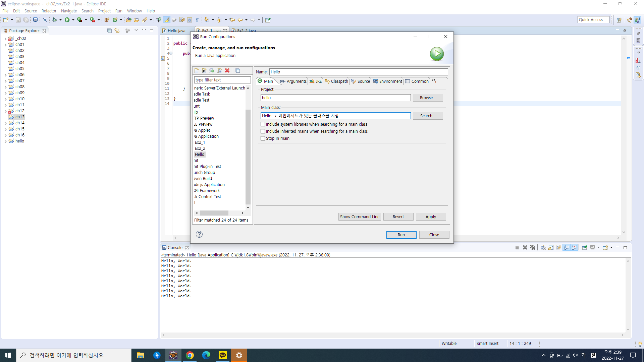Click the type filter text field
Viewport: 644px width, 362px height.
tap(222, 80)
